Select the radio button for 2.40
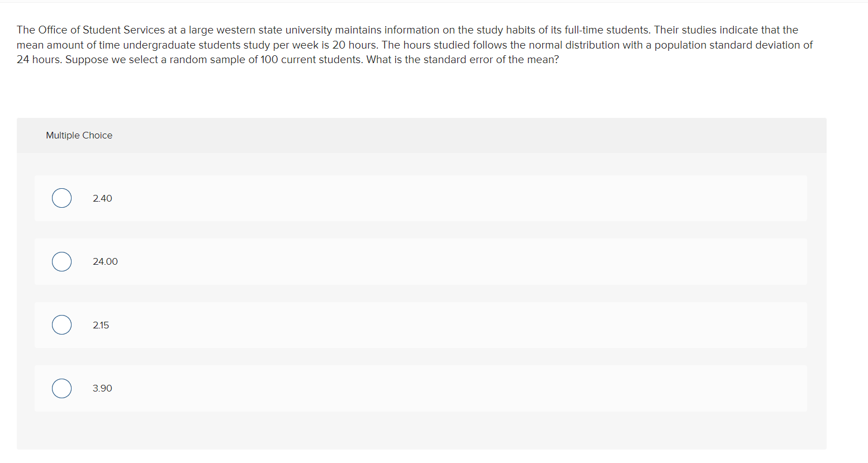The height and width of the screenshot is (463, 868). coord(61,198)
